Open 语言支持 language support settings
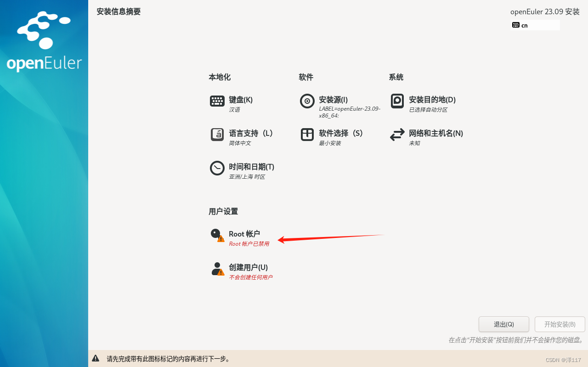Viewport: 588px width, 367px height. pyautogui.click(x=250, y=133)
